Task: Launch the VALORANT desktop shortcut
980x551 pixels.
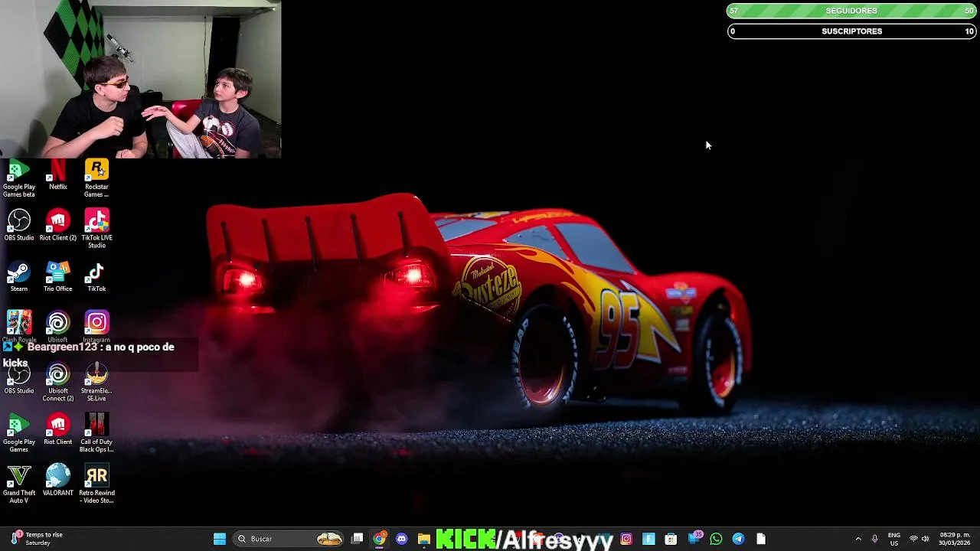Action: pos(58,480)
